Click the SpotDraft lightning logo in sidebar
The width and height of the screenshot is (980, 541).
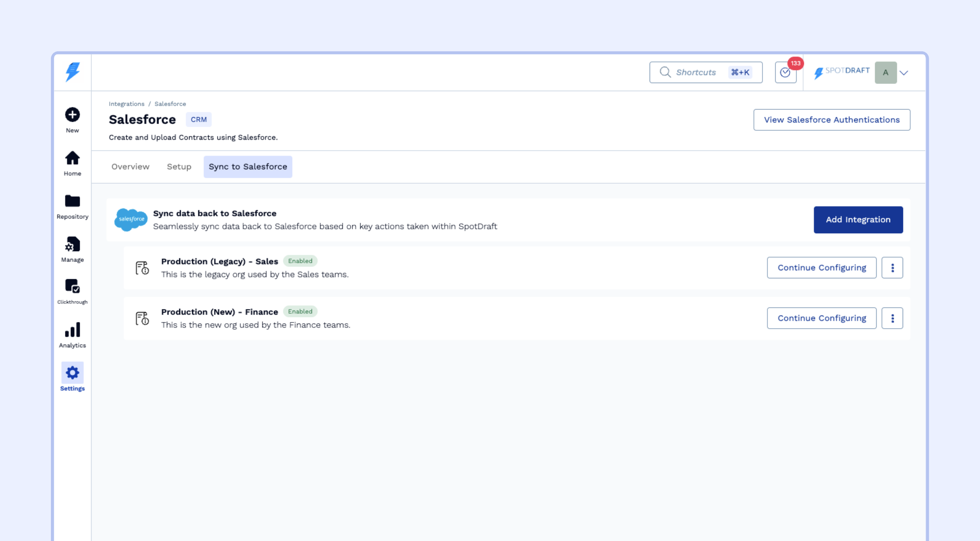72,72
